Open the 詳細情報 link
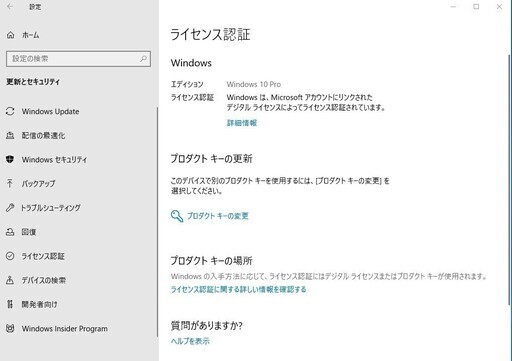 [x=242, y=123]
